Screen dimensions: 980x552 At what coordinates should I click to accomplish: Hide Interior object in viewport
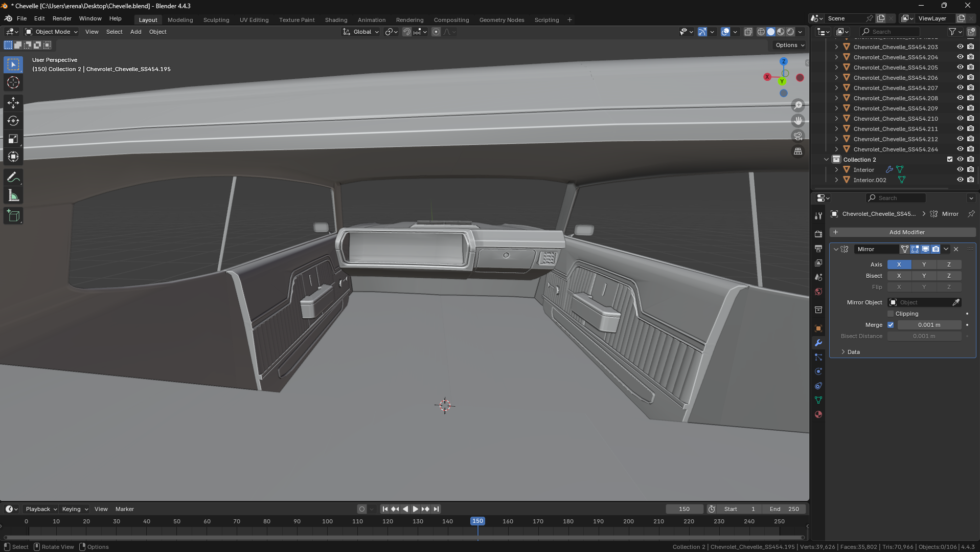click(960, 170)
